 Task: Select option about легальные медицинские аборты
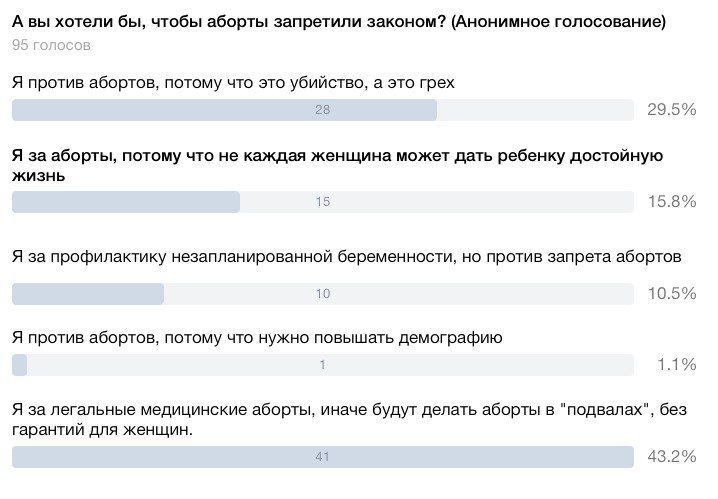click(x=349, y=419)
